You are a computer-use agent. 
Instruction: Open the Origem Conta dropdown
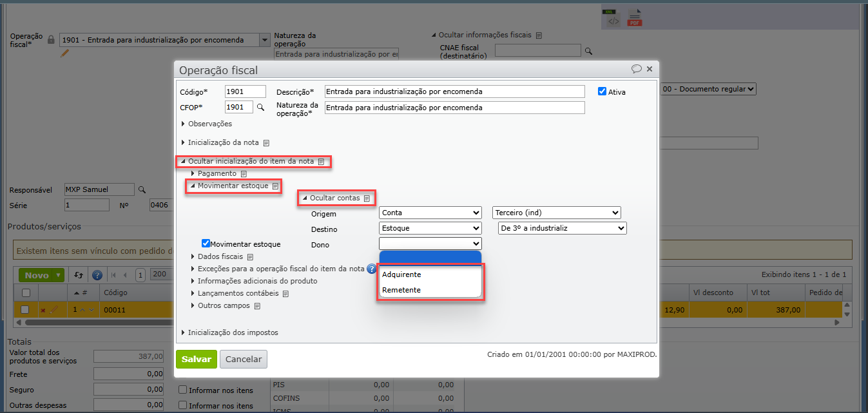[430, 213]
